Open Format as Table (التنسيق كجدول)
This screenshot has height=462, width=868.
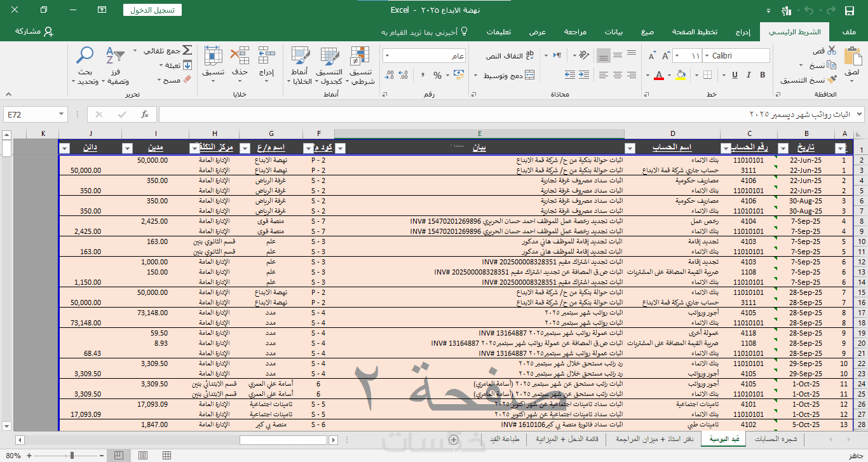pyautogui.click(x=329, y=66)
